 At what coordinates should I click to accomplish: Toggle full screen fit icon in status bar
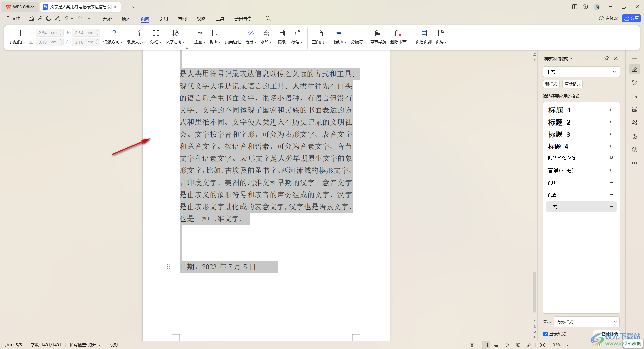(x=542, y=345)
